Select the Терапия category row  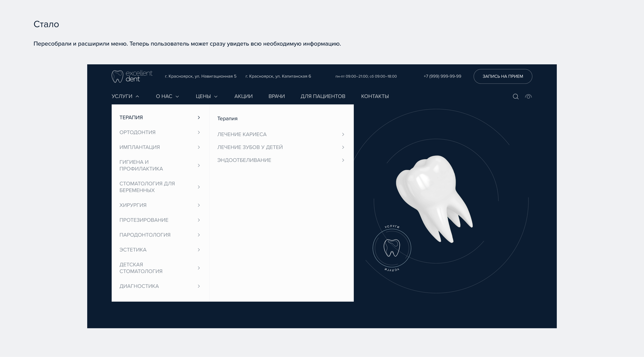[x=160, y=118]
